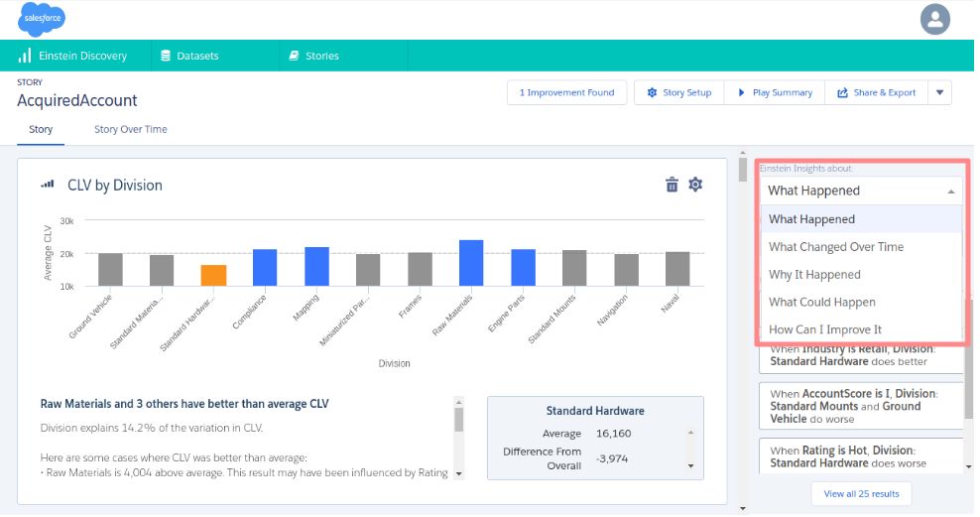Viewport: 980px width, 517px height.
Task: Switch to Story Over Time tab
Action: [x=130, y=129]
